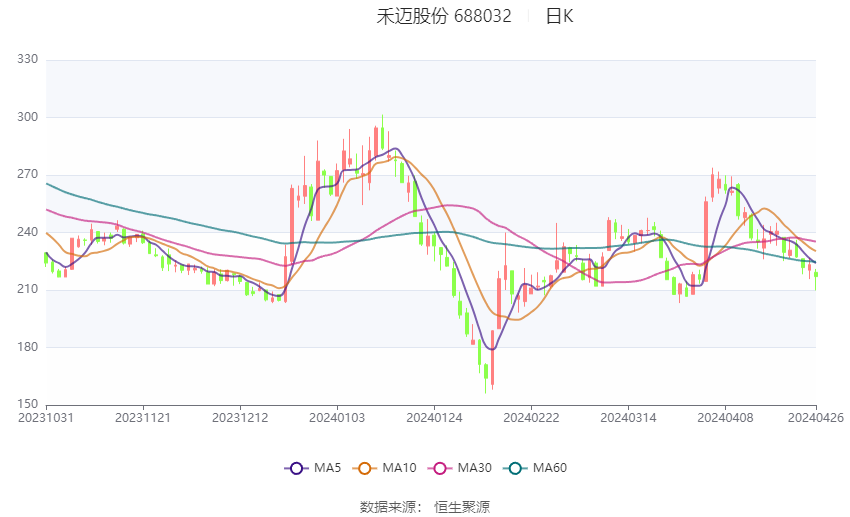
Task: Click the 20231212 date axis label
Action: [240, 418]
